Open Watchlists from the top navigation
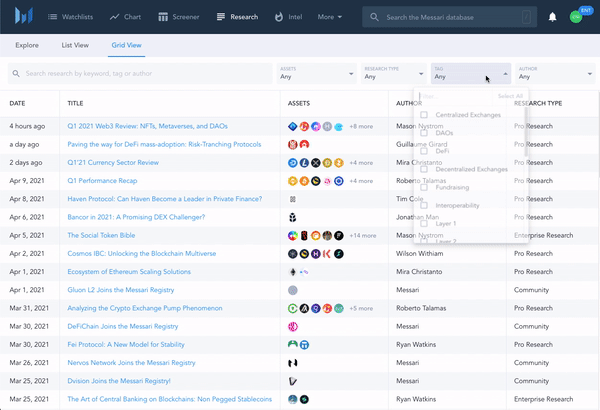 pos(70,17)
